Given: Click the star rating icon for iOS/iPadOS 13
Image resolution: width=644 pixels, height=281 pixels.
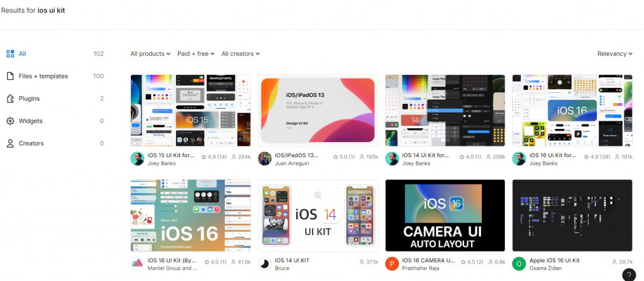Looking at the screenshot, I should (x=336, y=157).
